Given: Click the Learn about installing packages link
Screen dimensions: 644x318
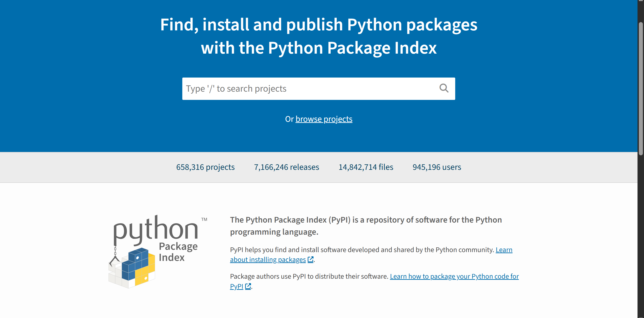Looking at the screenshot, I should (268, 259).
